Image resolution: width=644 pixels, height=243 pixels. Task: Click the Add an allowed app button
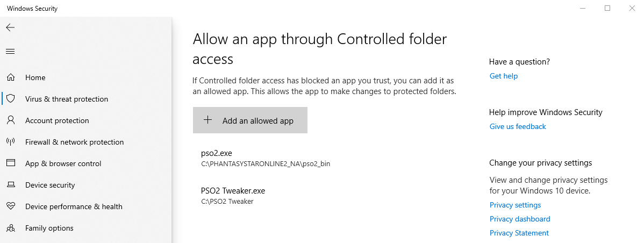pos(250,120)
